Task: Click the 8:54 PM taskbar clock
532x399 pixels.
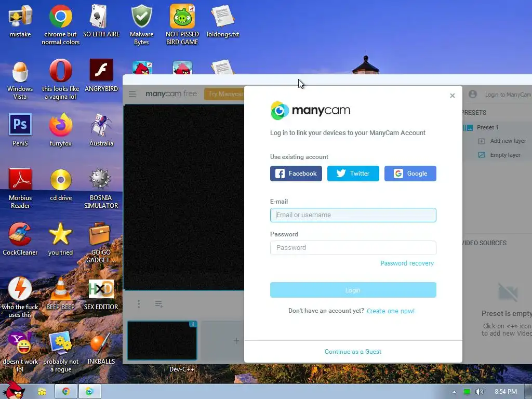Action: (506, 392)
